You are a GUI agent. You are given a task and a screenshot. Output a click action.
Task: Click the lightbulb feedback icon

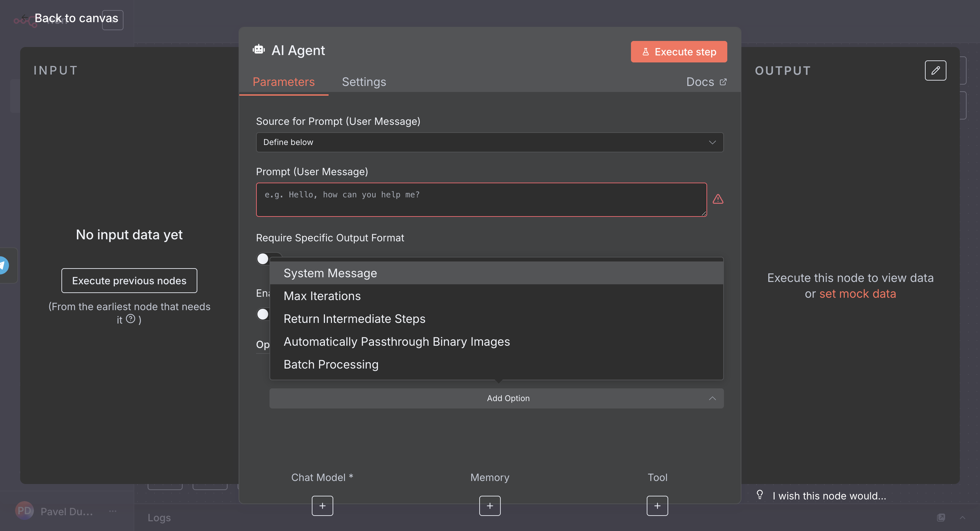click(x=759, y=494)
